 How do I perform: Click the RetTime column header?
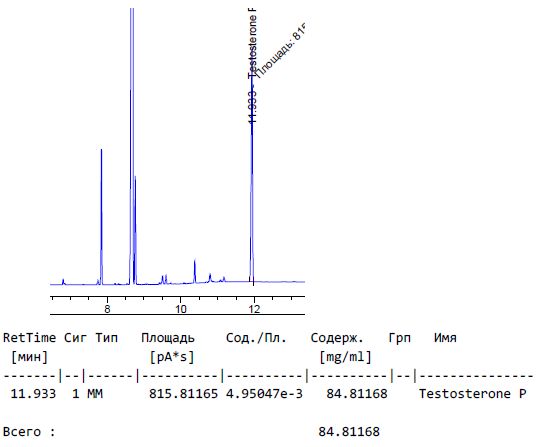click(30, 338)
